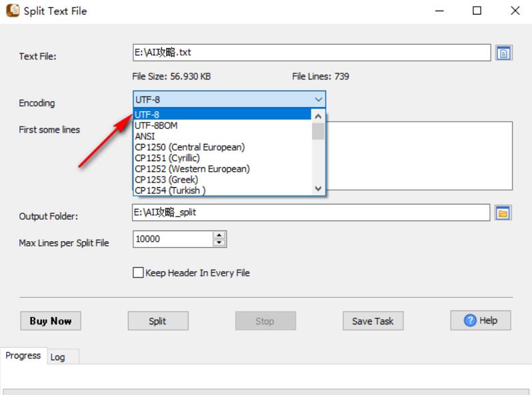The height and width of the screenshot is (395, 532).
Task: Click the File Size: 56.930 KB text
Action: click(171, 77)
